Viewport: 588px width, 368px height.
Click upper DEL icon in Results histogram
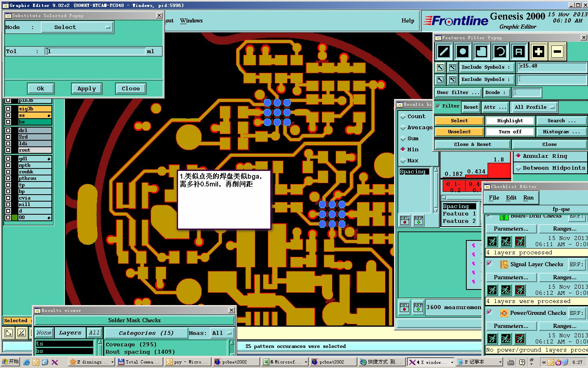coord(405,220)
